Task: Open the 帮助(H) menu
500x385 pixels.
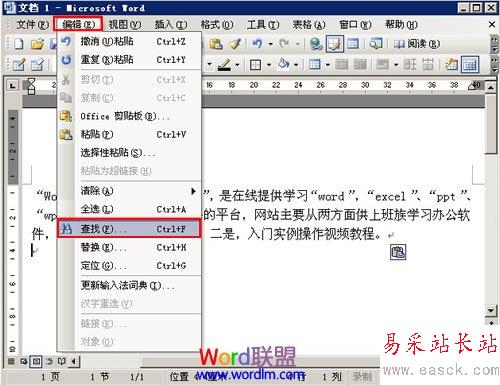Action: [401, 24]
